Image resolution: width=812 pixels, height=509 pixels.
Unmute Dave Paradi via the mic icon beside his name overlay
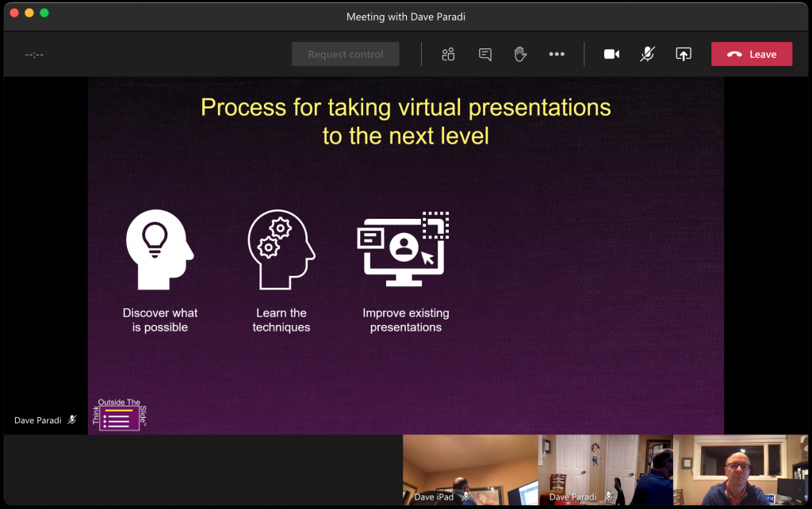click(x=72, y=419)
